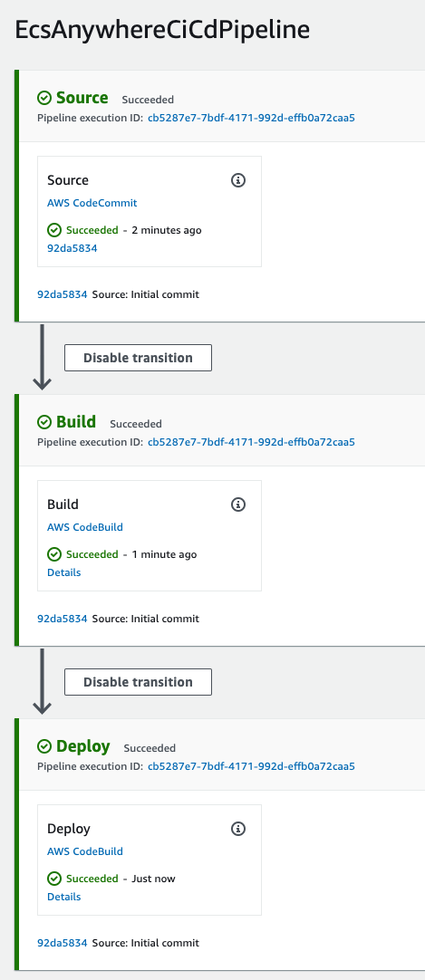Open AWS CodeBuild link in Build card
The image size is (425, 980).
point(85,527)
